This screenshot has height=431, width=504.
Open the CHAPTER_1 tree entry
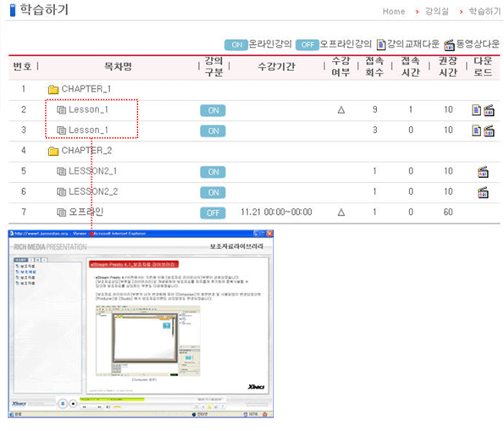(x=86, y=89)
